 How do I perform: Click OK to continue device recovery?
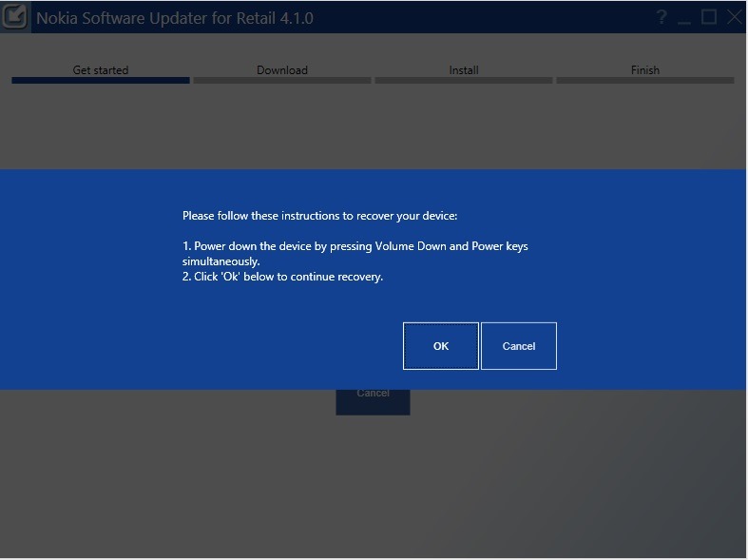coord(440,346)
